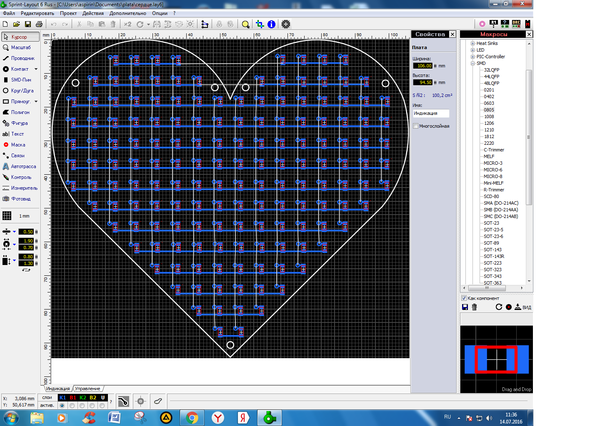The image size is (600, 426).
Task: Open the Опции menu
Action: pos(159,13)
